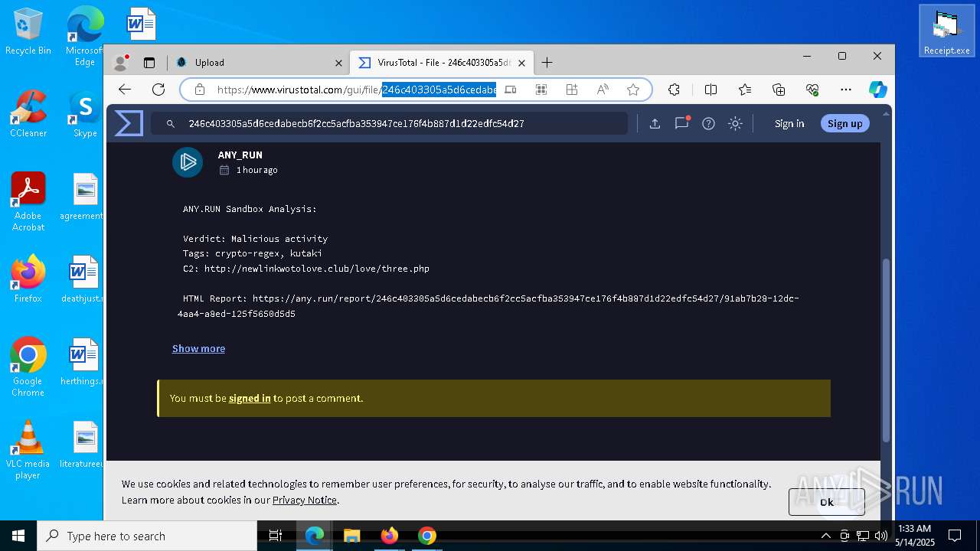
Task: Click the Edge back arrow button
Action: click(x=125, y=90)
